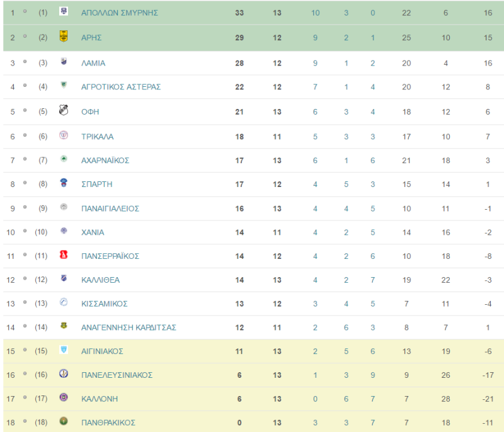504x432 pixels.
Task: Click the ΣΠΑΡΤΗ helmet crest icon
Action: coord(64,183)
